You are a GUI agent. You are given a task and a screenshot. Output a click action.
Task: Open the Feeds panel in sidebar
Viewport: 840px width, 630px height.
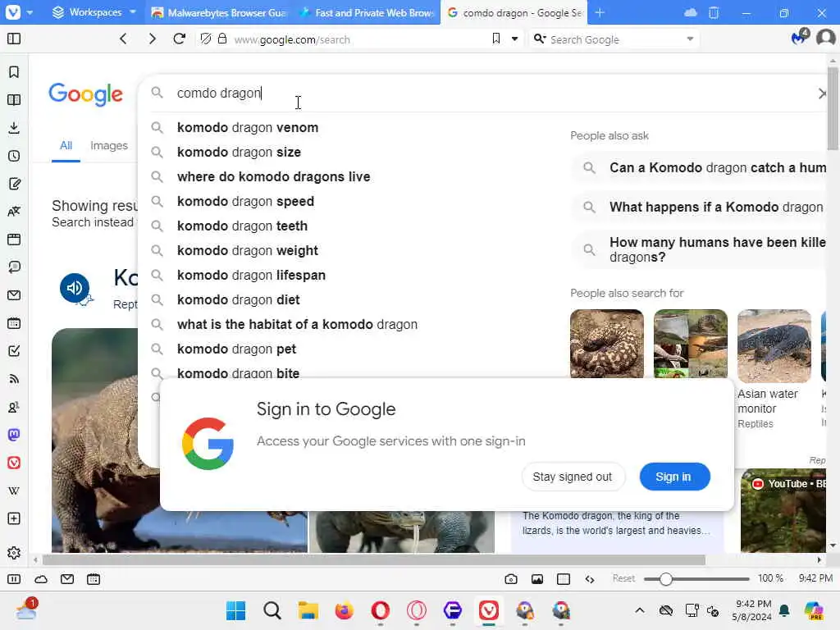click(x=14, y=379)
